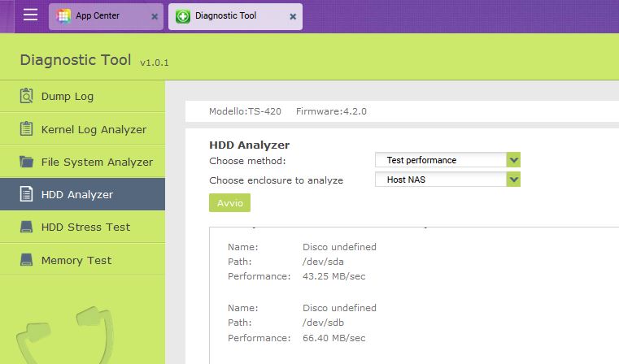Open the hamburger main menu
The height and width of the screenshot is (364, 619).
pyautogui.click(x=30, y=15)
